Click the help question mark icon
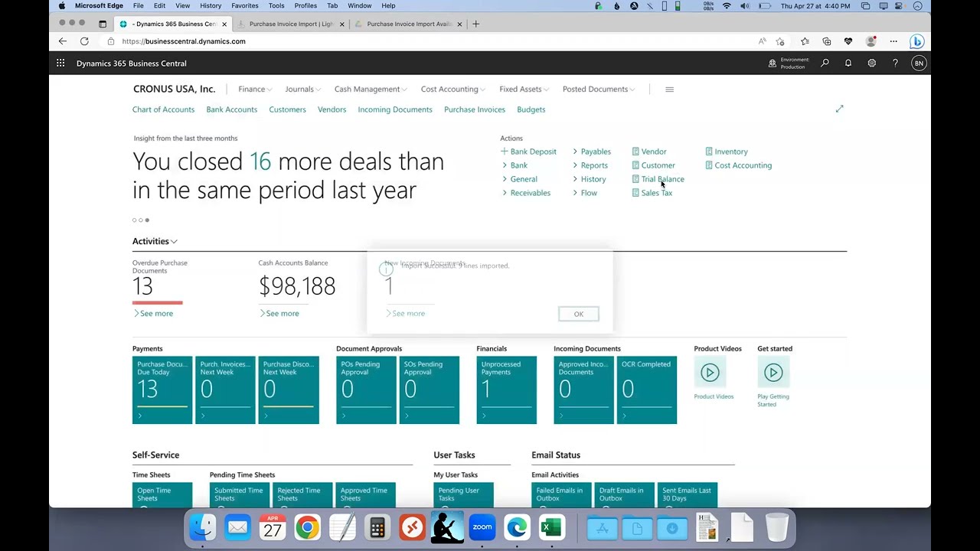This screenshot has height=551, width=980. 895,64
